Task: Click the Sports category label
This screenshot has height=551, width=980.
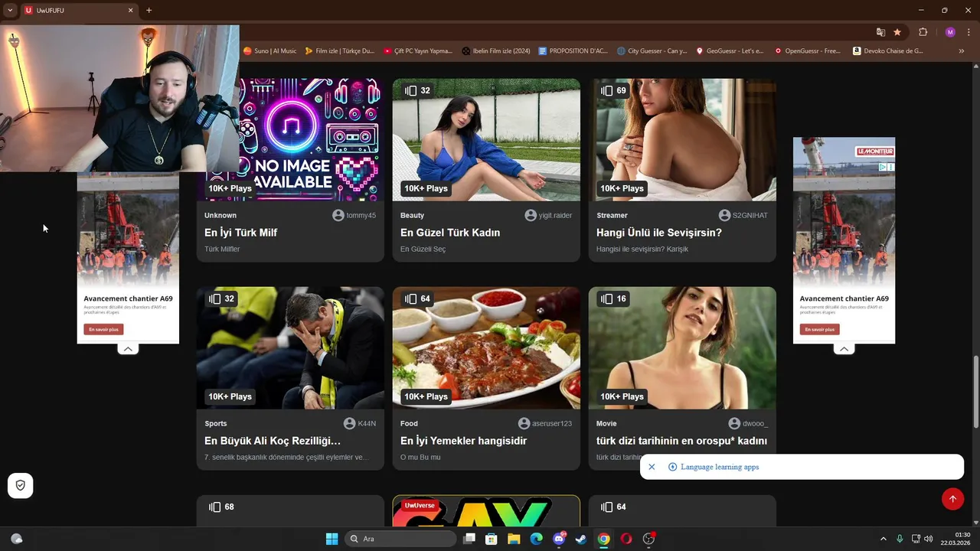Action: pyautogui.click(x=216, y=423)
